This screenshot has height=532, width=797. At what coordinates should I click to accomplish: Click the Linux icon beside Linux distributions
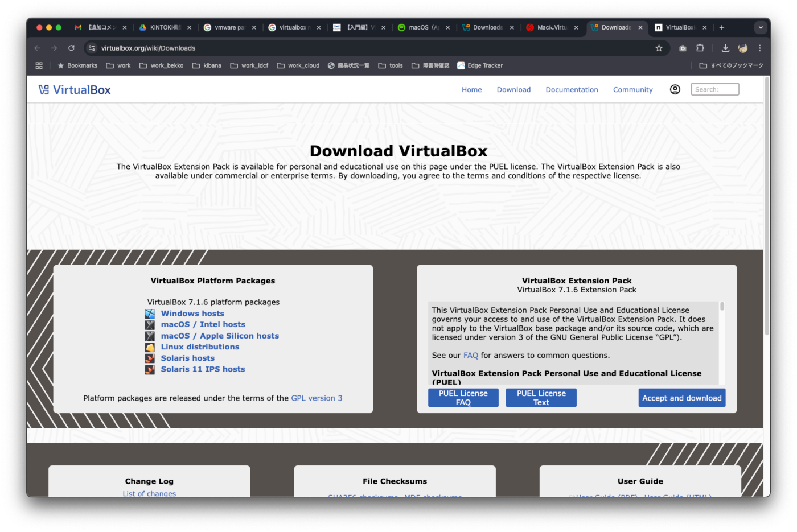coord(150,347)
